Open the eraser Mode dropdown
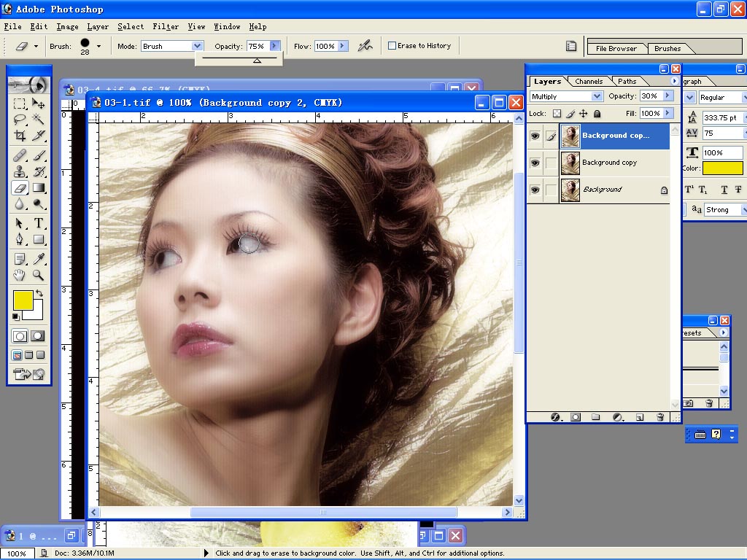The width and height of the screenshot is (747, 560). pos(197,46)
